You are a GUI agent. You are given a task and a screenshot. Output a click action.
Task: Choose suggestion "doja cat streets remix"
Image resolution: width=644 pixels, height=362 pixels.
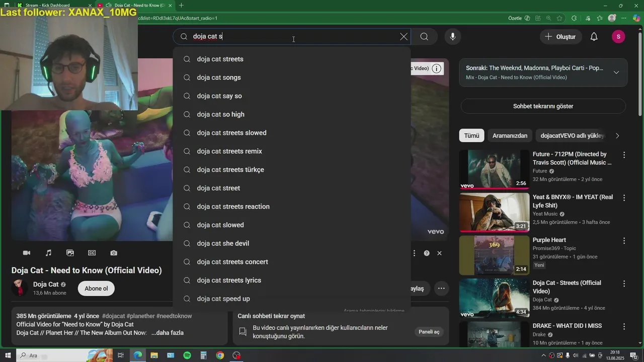292,151
